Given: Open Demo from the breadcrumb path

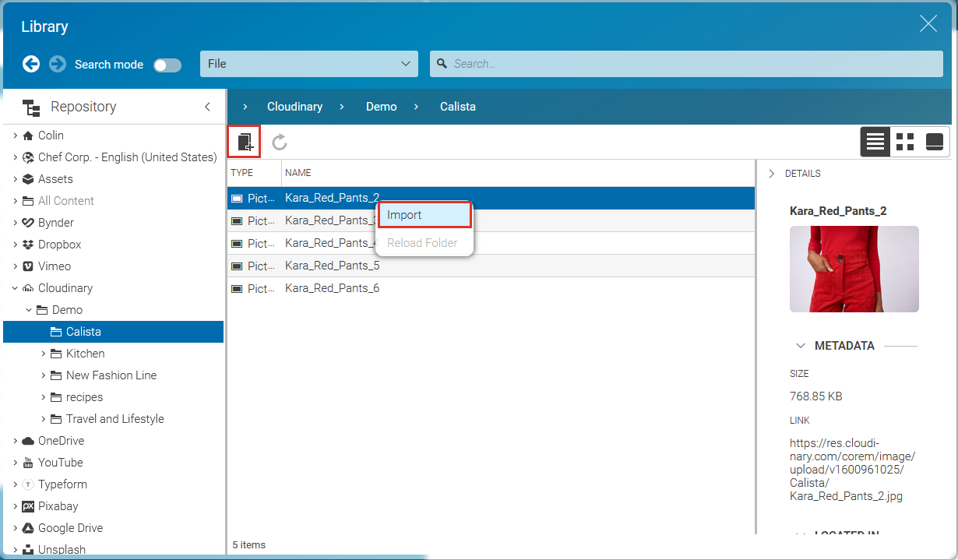Looking at the screenshot, I should tap(381, 106).
